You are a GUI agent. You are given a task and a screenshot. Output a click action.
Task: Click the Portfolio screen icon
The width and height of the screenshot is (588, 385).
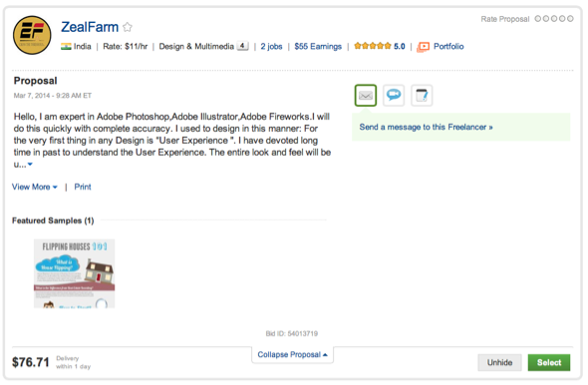click(423, 47)
